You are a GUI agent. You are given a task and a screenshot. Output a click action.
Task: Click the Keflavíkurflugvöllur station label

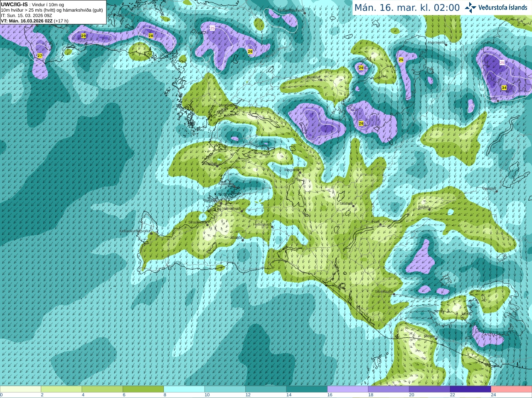135,231
